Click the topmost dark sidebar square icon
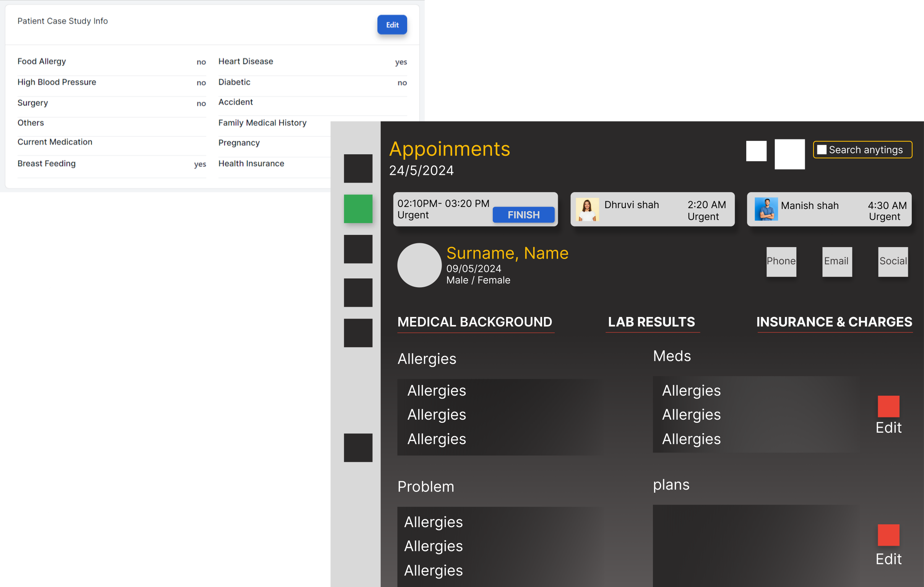 [357, 168]
